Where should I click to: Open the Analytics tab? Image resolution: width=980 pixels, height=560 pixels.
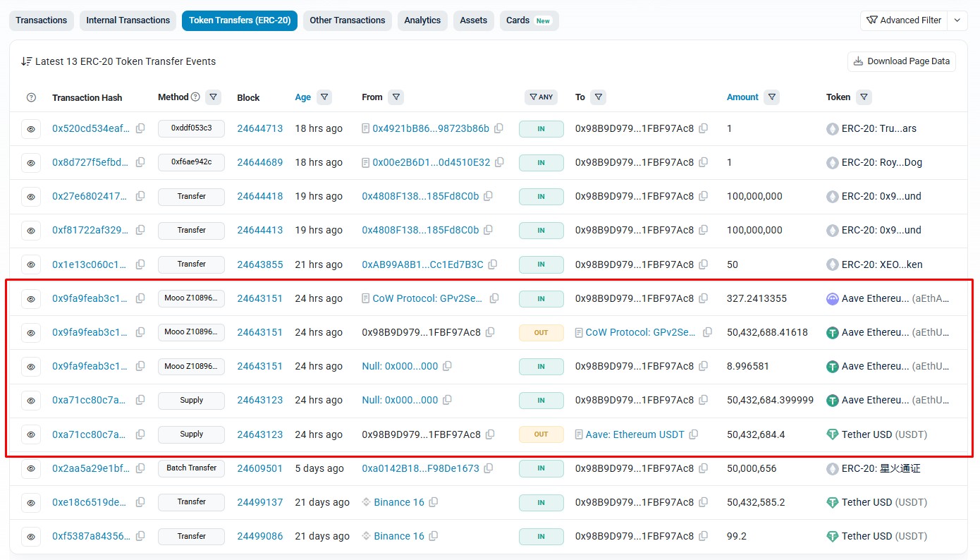click(422, 20)
